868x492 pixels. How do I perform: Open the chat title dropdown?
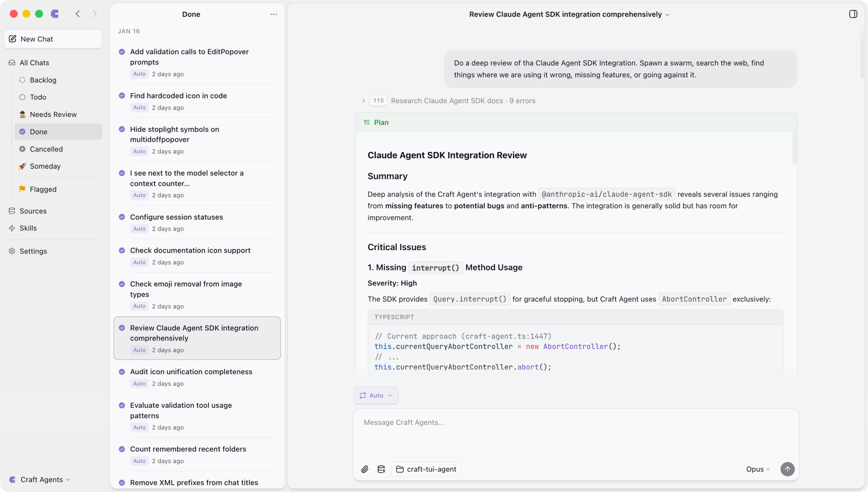tap(667, 14)
